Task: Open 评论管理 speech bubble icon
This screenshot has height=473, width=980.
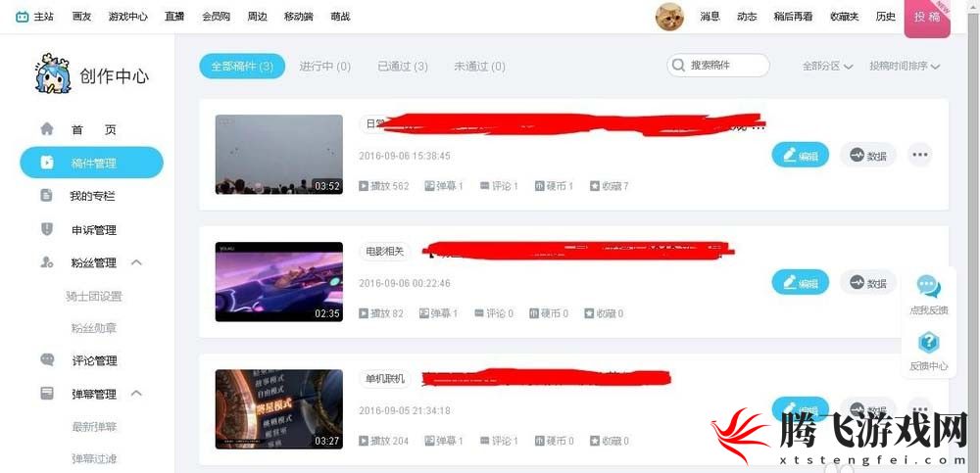Action: (x=47, y=360)
